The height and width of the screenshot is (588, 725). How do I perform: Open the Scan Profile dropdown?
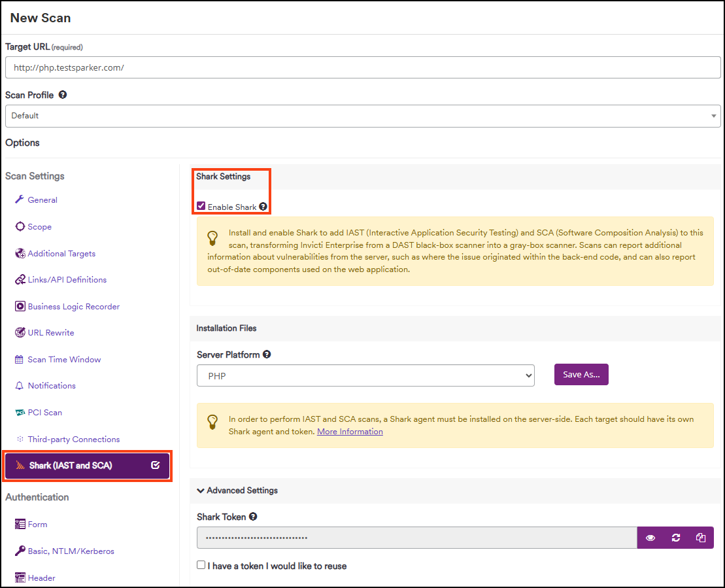(x=362, y=116)
